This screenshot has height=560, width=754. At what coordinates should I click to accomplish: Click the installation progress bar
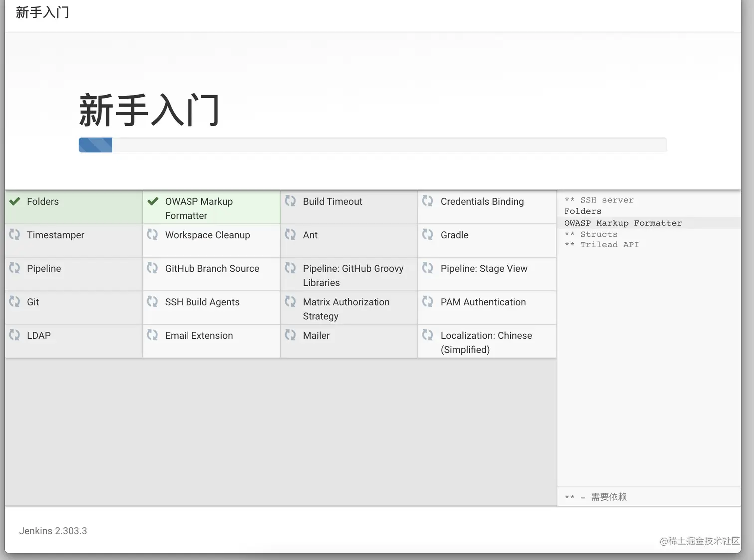[373, 145]
